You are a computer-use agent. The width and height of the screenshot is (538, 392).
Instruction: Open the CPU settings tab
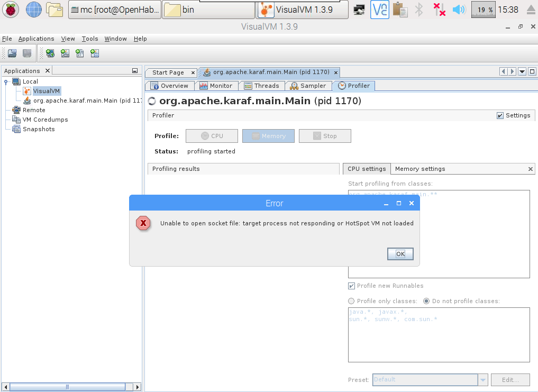click(x=367, y=169)
